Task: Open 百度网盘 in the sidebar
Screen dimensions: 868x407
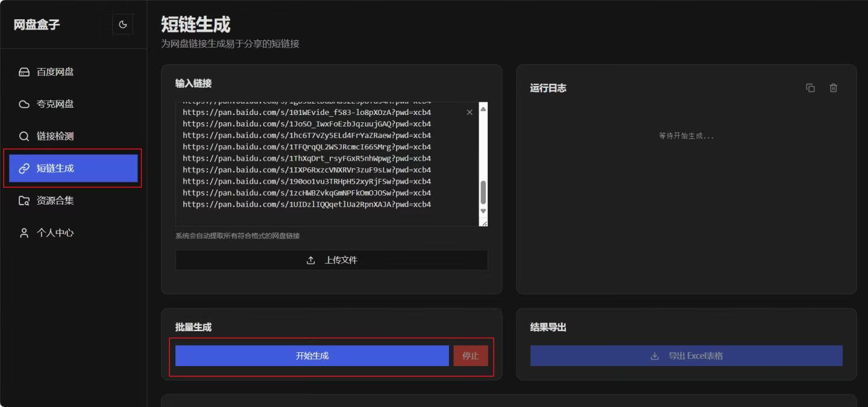Action: [74, 72]
